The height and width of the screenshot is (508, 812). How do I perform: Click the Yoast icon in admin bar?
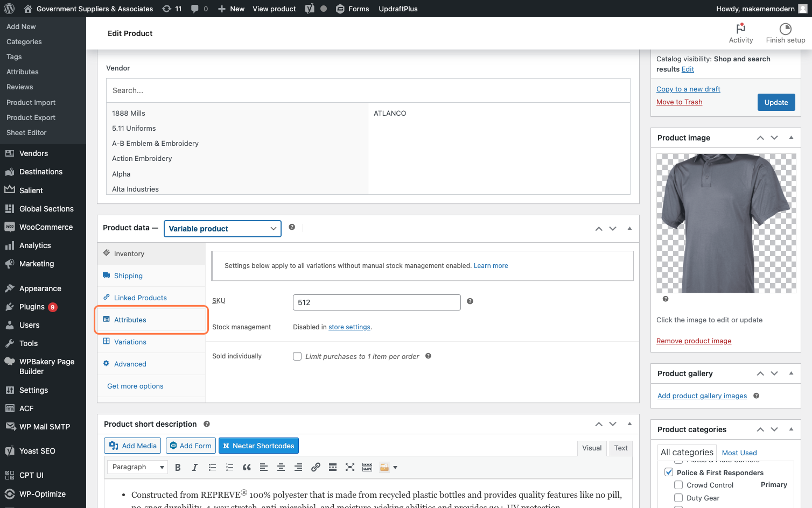pyautogui.click(x=310, y=9)
